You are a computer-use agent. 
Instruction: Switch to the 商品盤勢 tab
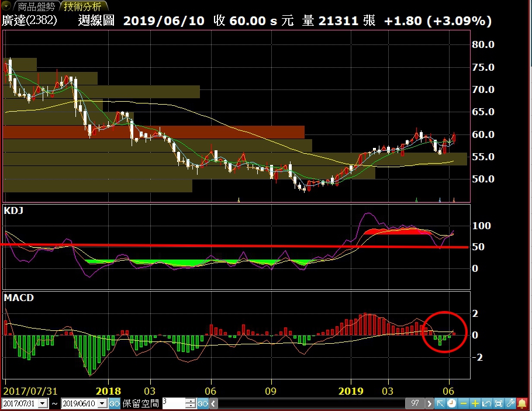click(x=36, y=6)
